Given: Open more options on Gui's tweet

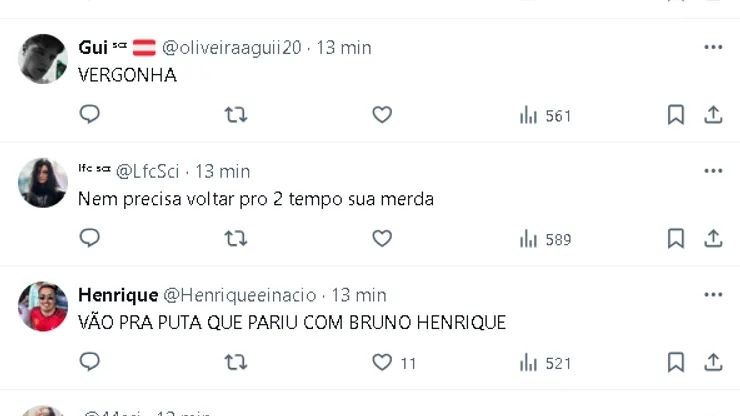Looking at the screenshot, I should 713,47.
